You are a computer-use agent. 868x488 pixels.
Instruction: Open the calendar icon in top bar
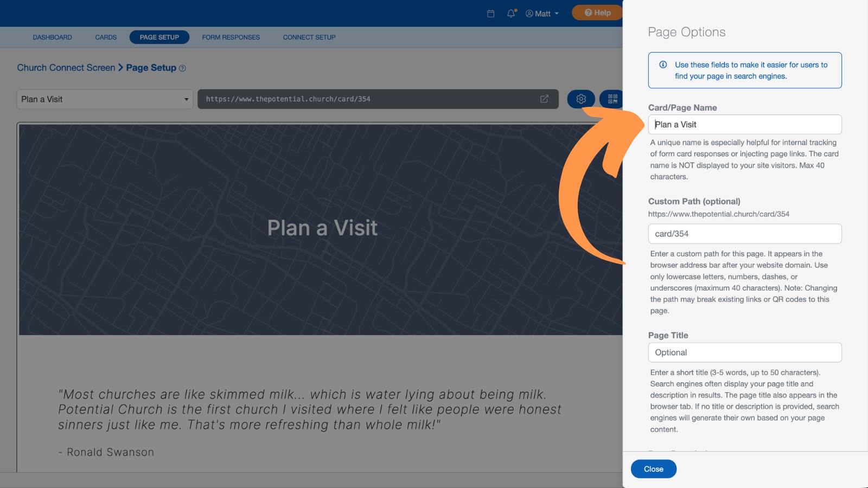pos(490,14)
